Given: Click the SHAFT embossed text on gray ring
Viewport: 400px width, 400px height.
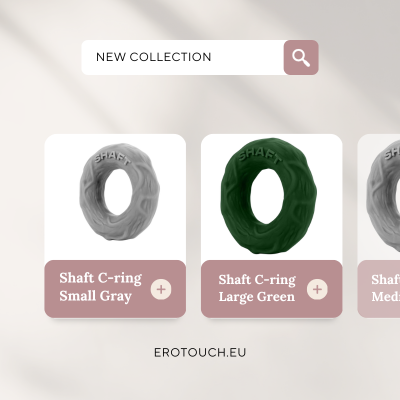Looking at the screenshot, I should [112, 158].
